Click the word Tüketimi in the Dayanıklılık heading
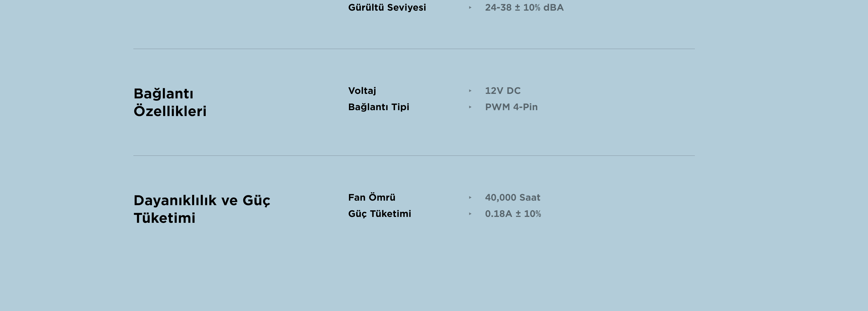 (164, 218)
